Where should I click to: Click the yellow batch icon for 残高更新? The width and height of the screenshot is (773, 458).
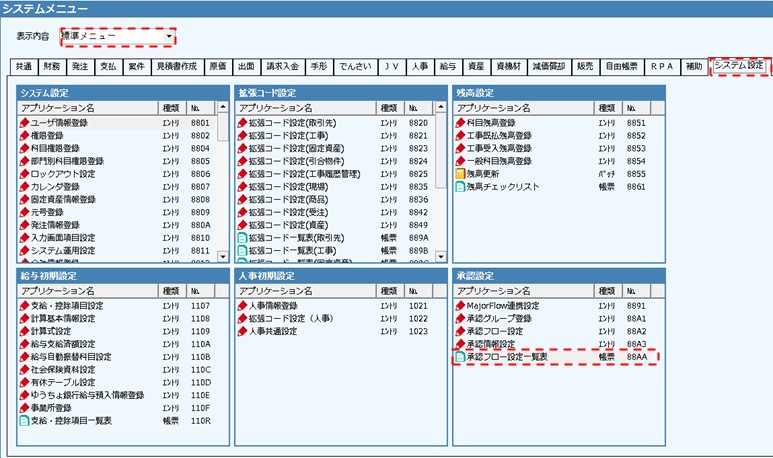click(x=460, y=173)
